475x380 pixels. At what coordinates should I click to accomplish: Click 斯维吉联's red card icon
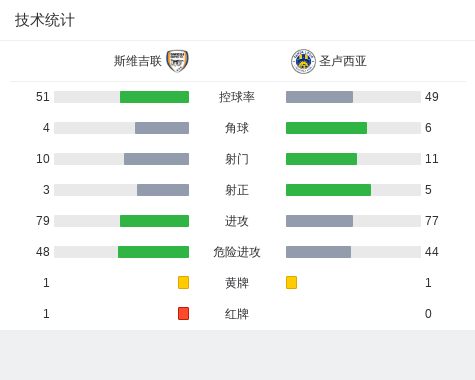[183, 313]
